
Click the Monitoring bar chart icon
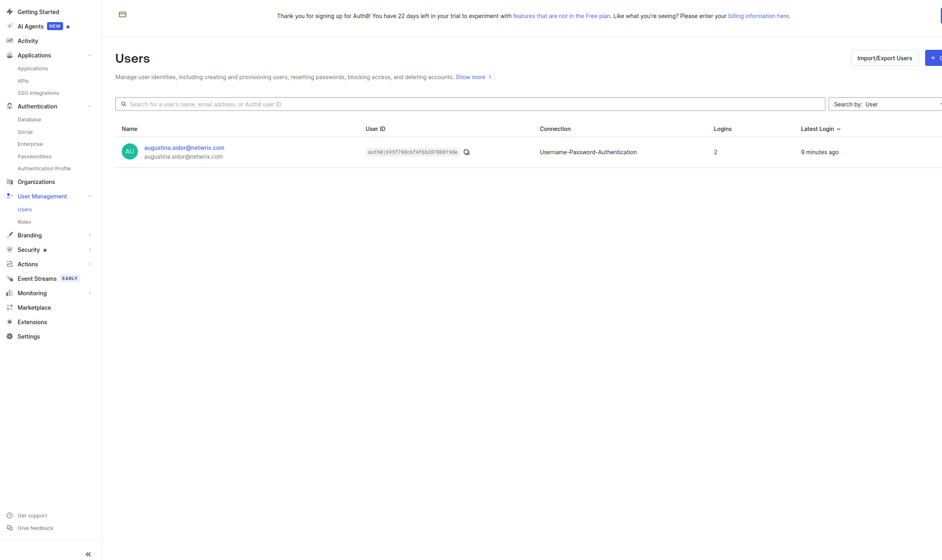point(10,293)
